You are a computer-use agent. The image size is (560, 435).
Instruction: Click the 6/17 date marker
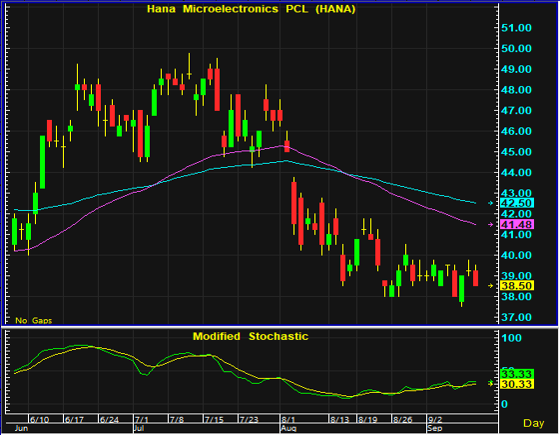(74, 420)
